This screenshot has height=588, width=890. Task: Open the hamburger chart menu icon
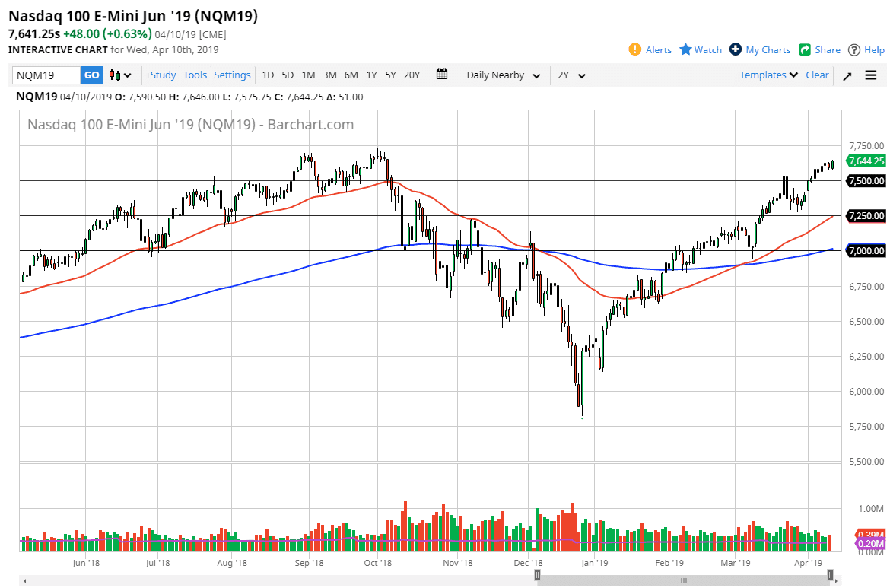point(870,75)
